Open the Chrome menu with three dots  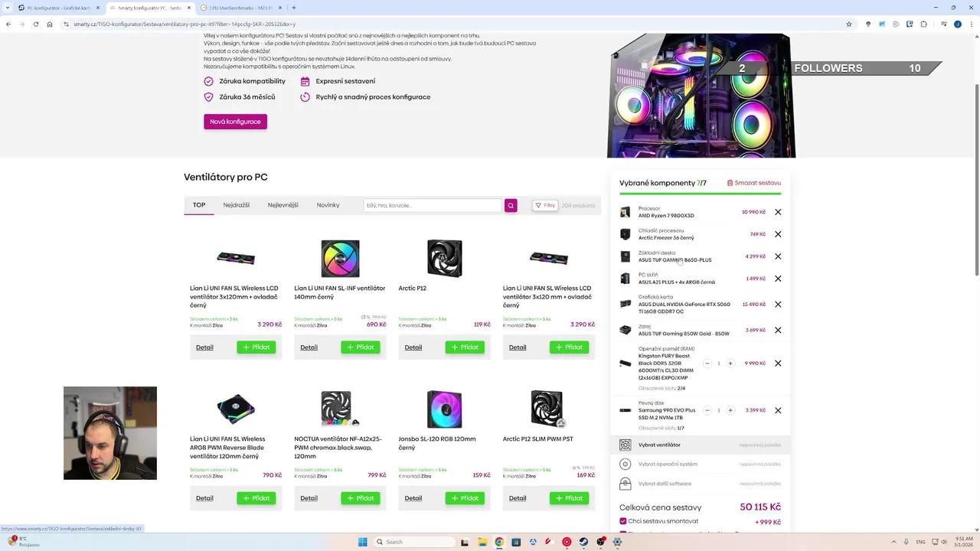(971, 24)
